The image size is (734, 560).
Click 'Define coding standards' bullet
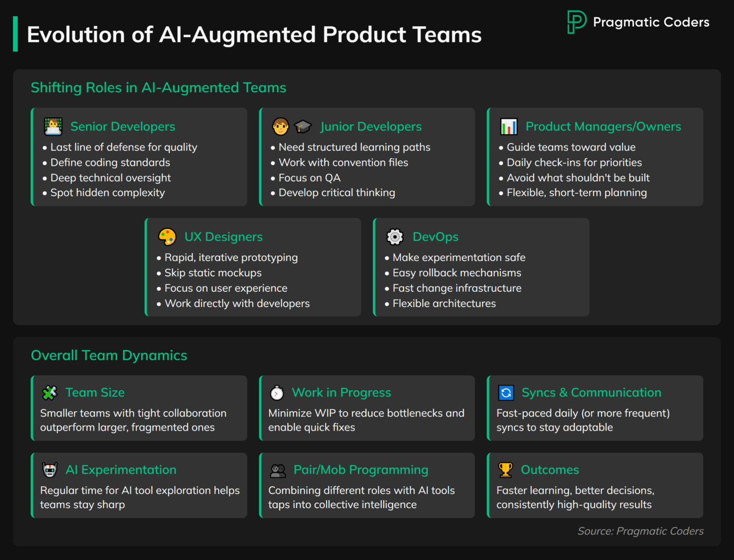coord(110,162)
